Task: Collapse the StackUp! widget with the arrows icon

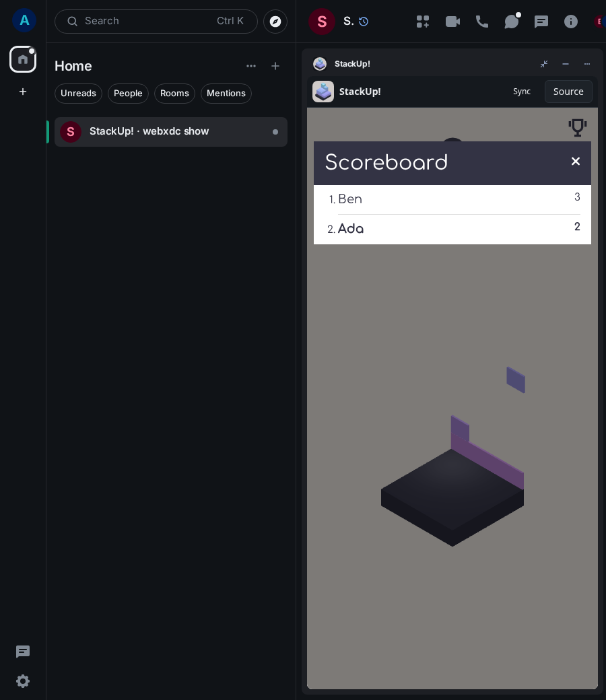Action: click(544, 64)
